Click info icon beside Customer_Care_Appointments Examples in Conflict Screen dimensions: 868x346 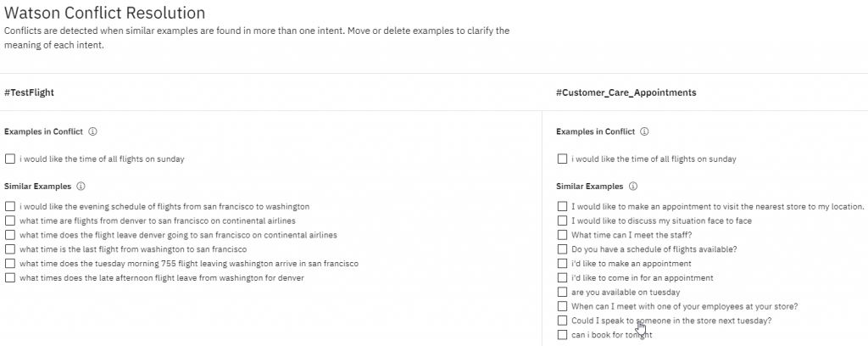(x=644, y=131)
